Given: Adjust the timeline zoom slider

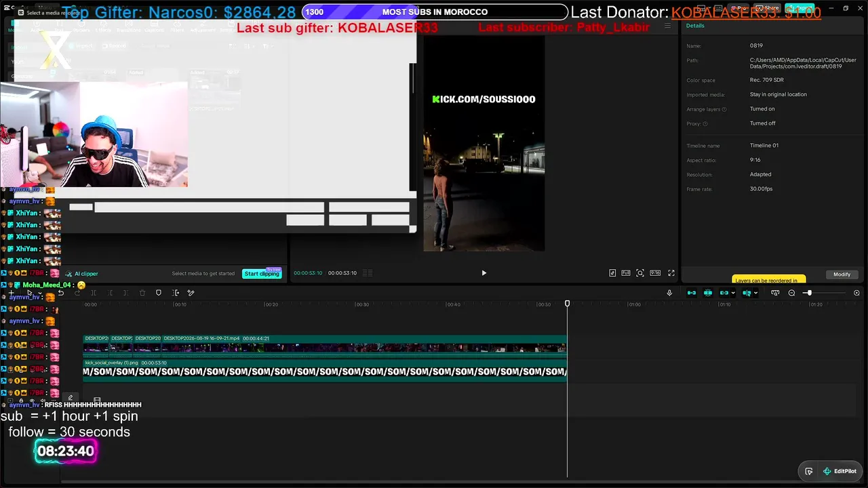Looking at the screenshot, I should tap(808, 293).
